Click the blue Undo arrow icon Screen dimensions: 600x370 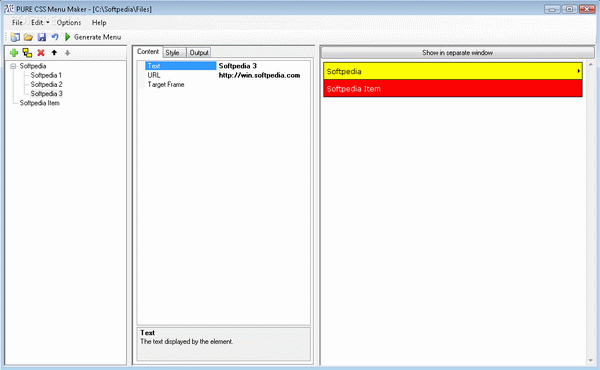55,37
